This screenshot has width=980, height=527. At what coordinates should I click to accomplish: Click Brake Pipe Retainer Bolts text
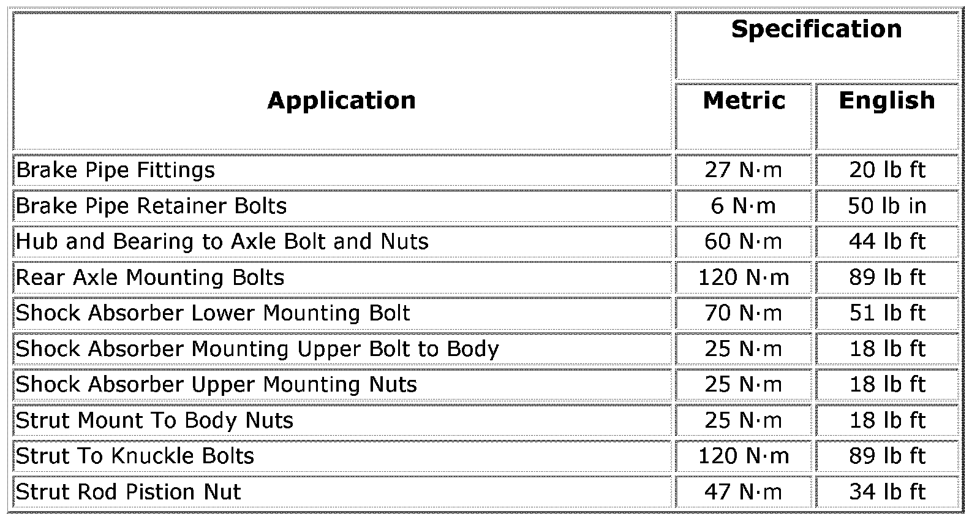click(151, 206)
